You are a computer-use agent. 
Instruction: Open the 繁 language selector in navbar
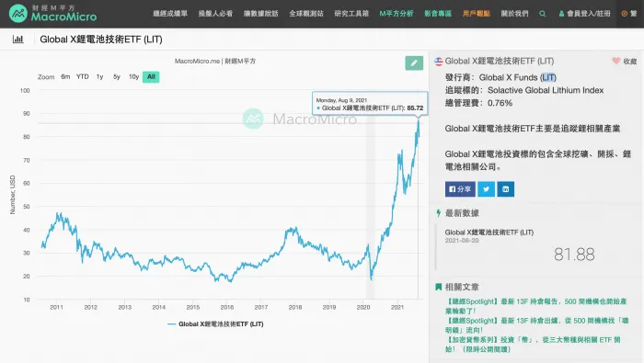coord(628,14)
